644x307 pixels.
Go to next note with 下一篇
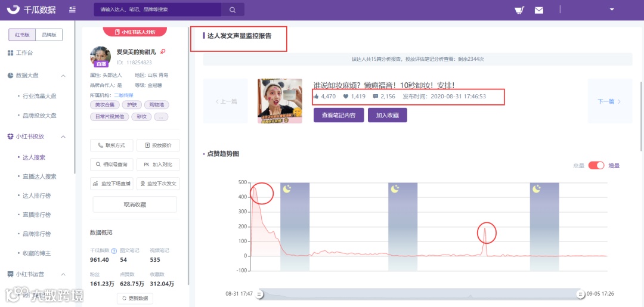tap(610, 101)
